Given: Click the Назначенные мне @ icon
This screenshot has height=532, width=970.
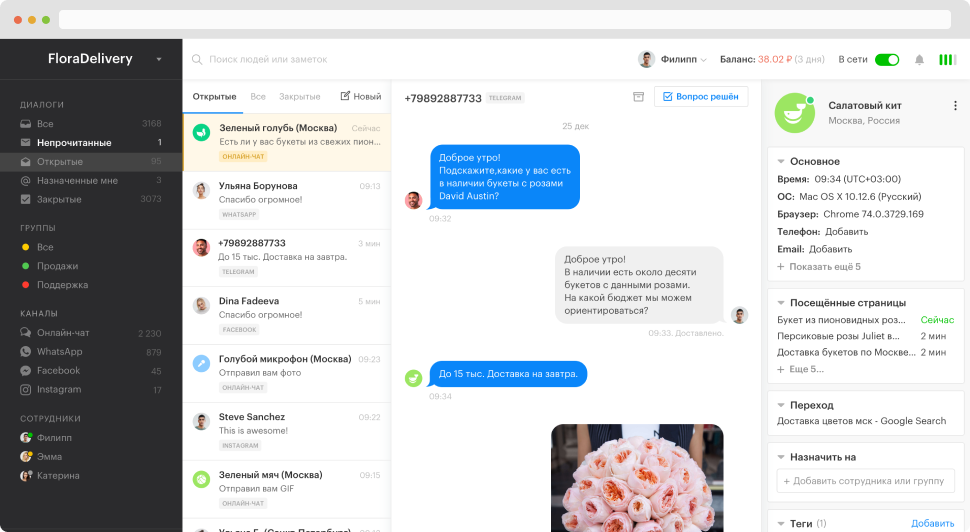Looking at the screenshot, I should (x=25, y=181).
